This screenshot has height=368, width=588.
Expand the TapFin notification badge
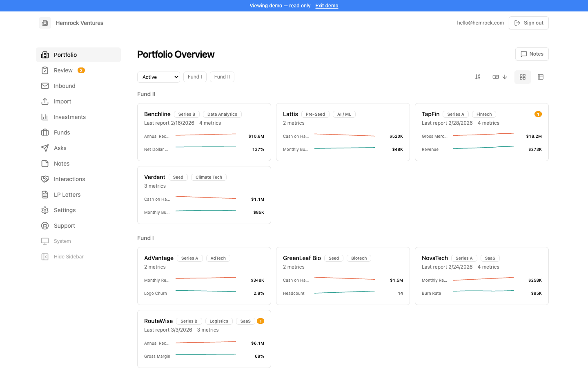[x=538, y=114]
